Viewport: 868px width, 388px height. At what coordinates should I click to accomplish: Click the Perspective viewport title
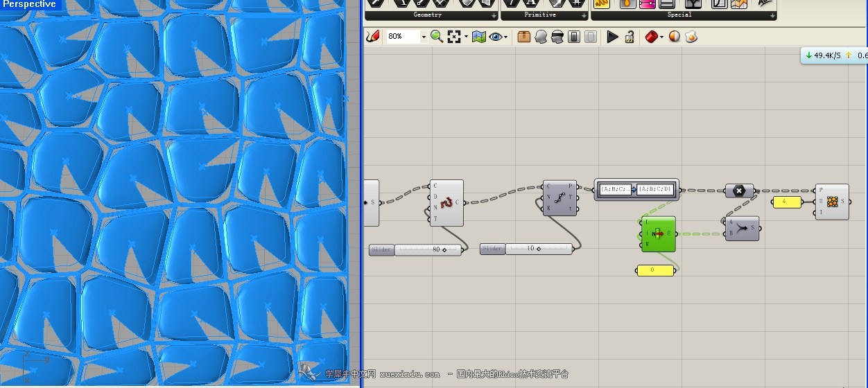[x=30, y=4]
